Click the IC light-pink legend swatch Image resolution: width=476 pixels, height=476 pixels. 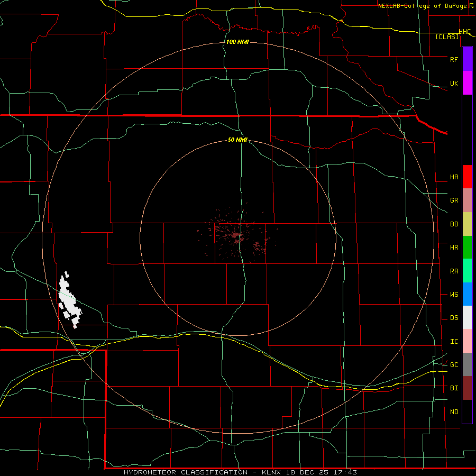click(467, 341)
